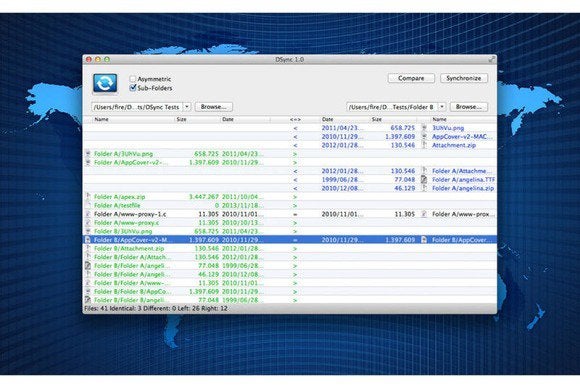Viewport: 580px width, 388px height.
Task: Click left path field showing DSync Tests
Action: pyautogui.click(x=138, y=107)
